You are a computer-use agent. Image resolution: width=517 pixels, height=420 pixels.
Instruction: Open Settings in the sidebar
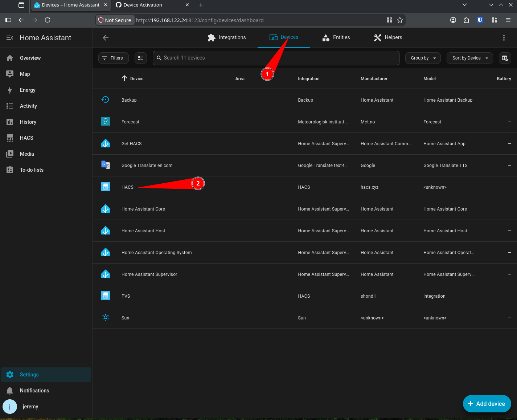pos(46,375)
